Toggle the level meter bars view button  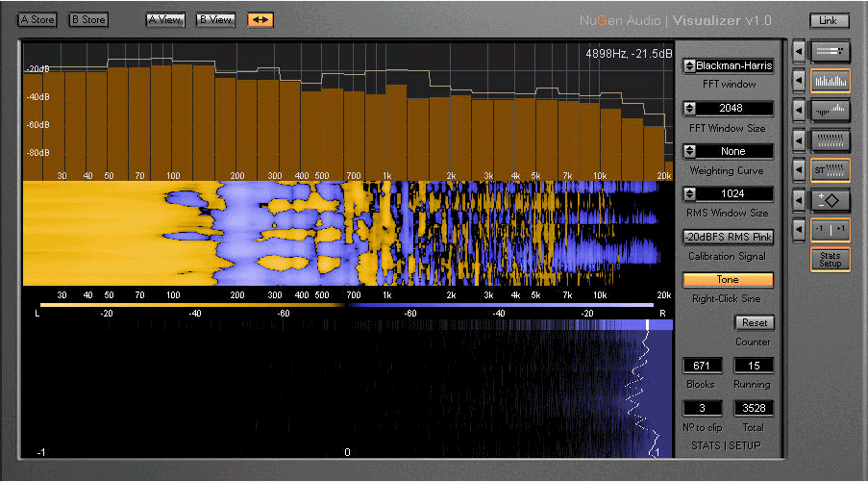point(830,52)
